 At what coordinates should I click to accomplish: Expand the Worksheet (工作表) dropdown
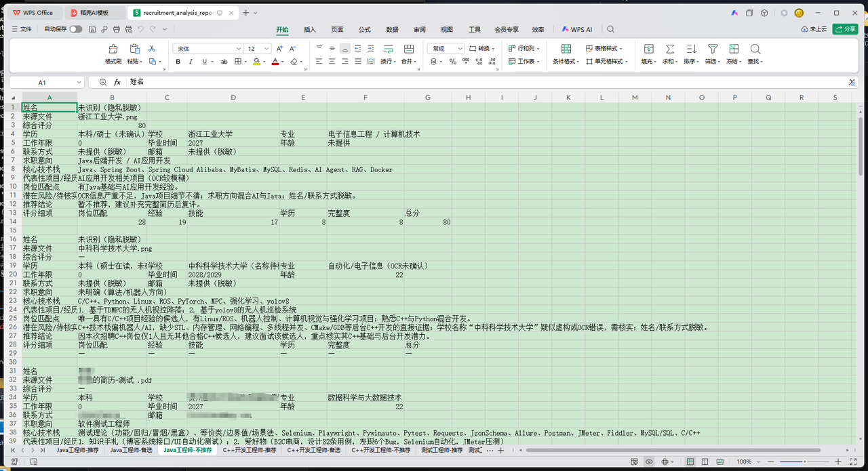[x=540, y=62]
